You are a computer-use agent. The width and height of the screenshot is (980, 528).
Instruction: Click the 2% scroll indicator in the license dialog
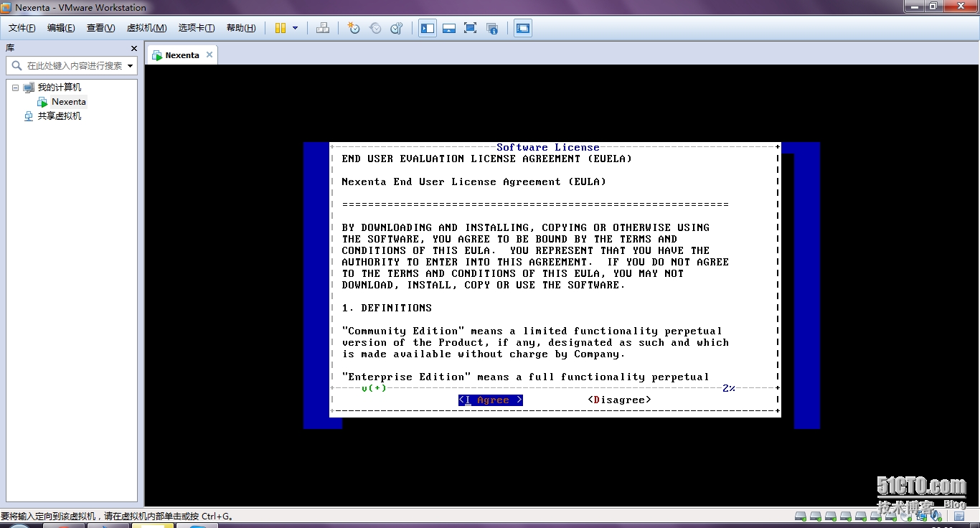pos(729,388)
